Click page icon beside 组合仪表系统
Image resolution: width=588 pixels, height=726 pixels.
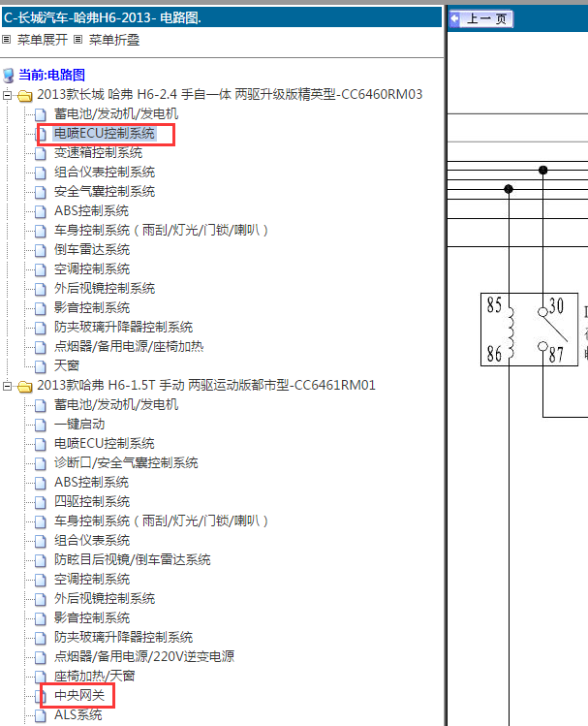tap(41, 541)
